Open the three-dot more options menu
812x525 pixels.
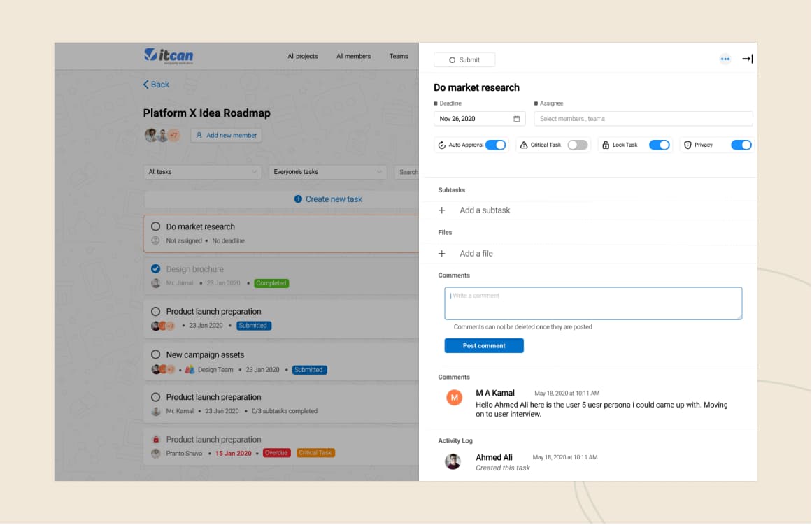tap(725, 59)
